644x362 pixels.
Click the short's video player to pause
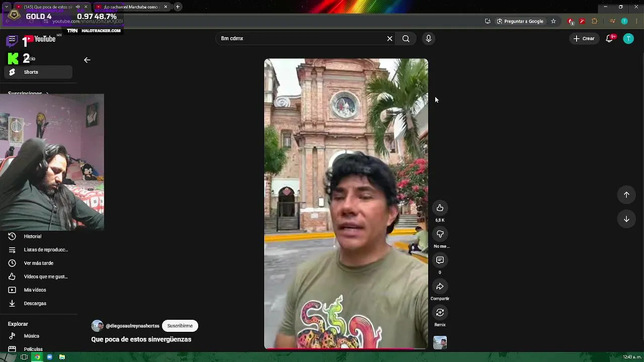[346, 204]
